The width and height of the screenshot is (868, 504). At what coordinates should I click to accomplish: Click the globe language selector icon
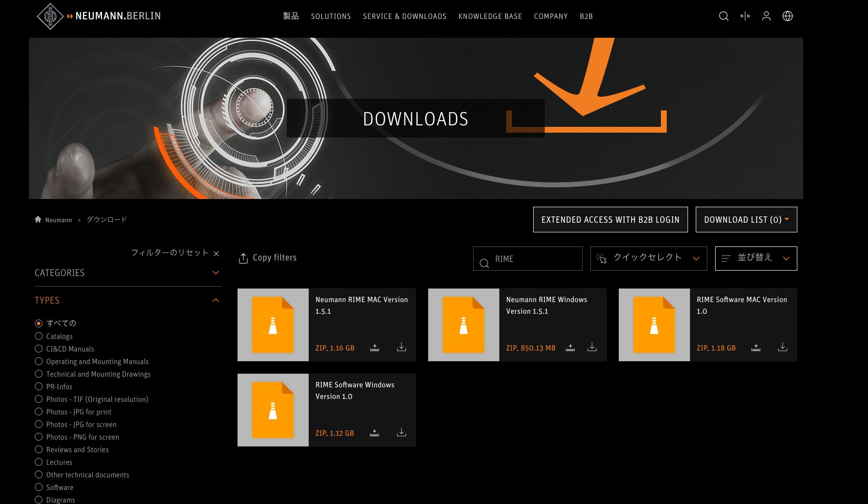click(787, 16)
